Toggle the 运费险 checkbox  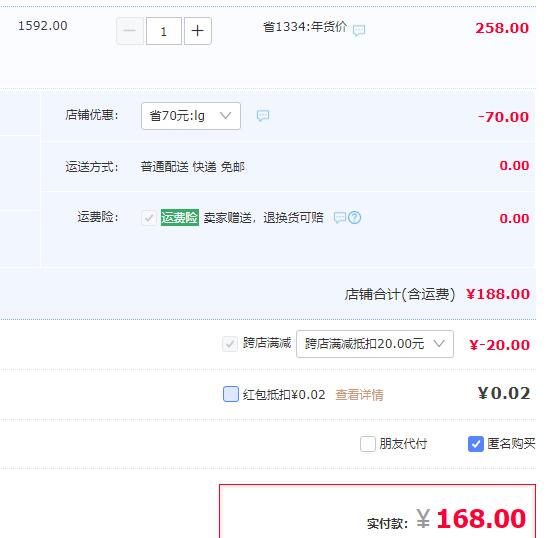(x=149, y=218)
